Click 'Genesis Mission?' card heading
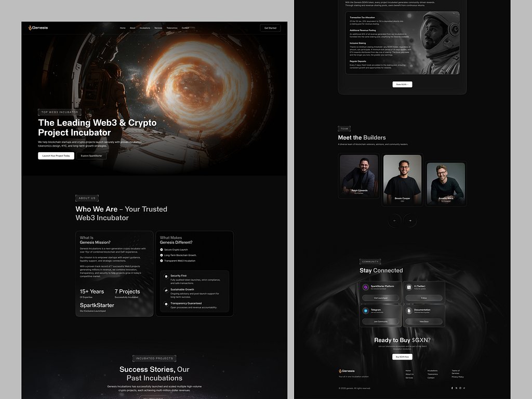This screenshot has width=532, height=399. pos(95,242)
